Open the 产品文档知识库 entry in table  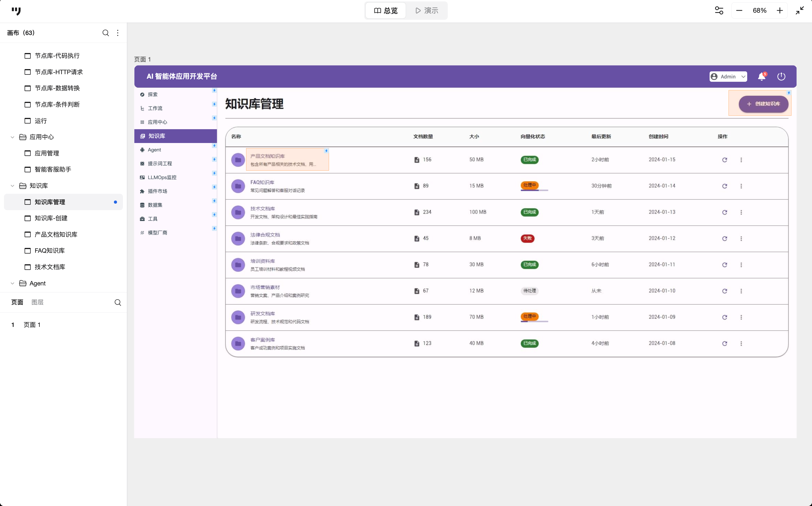click(x=268, y=156)
